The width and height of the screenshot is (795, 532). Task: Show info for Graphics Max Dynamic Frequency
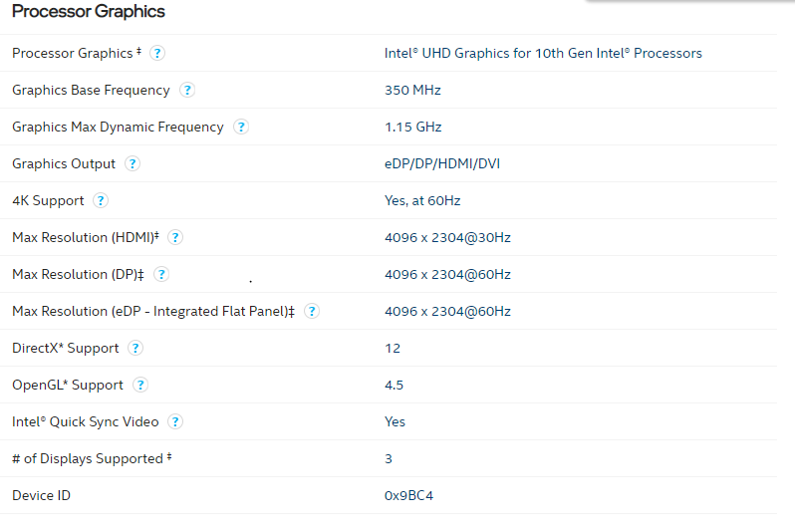[241, 128]
